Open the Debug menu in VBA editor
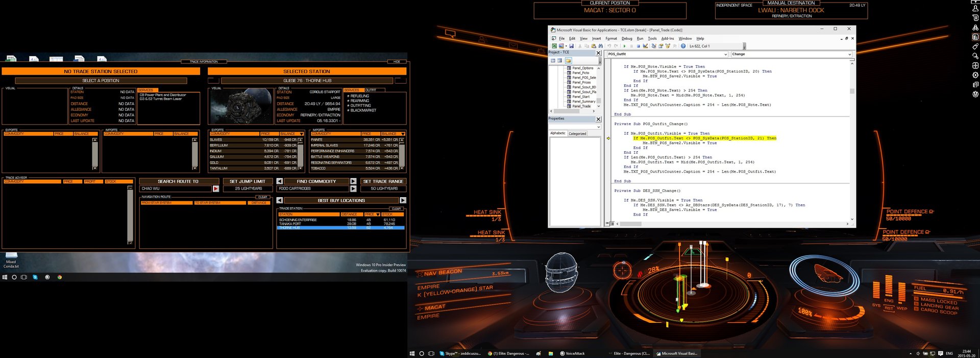980x358 pixels. pos(627,38)
